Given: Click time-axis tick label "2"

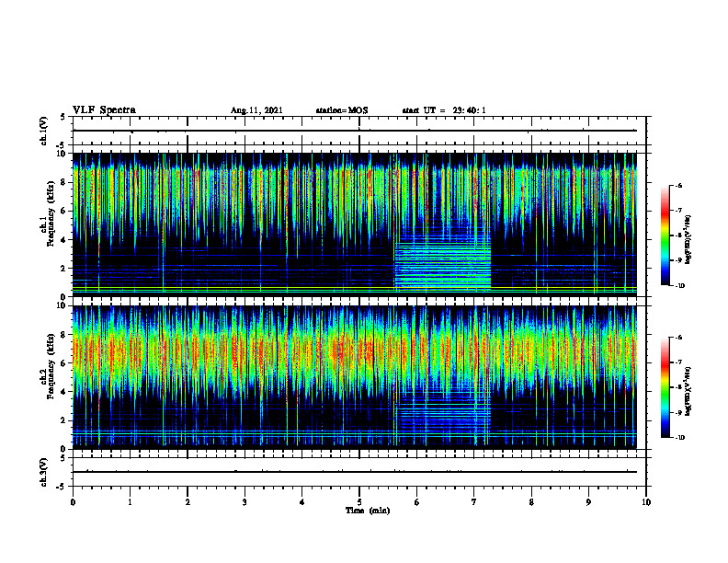Looking at the screenshot, I should click(188, 502).
